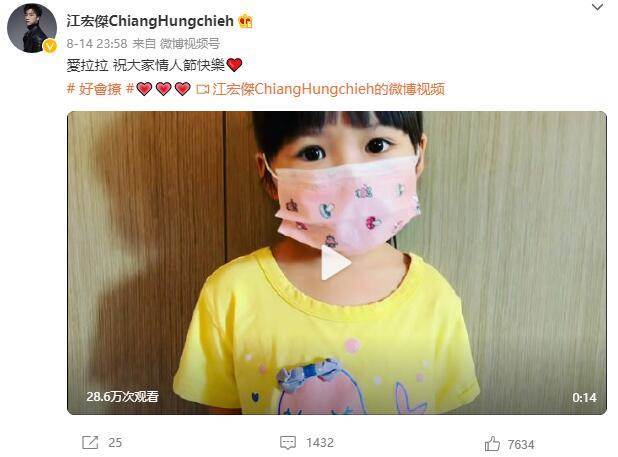The image size is (618, 457).
Task: Open the comments bubble icon
Action: click(x=288, y=443)
